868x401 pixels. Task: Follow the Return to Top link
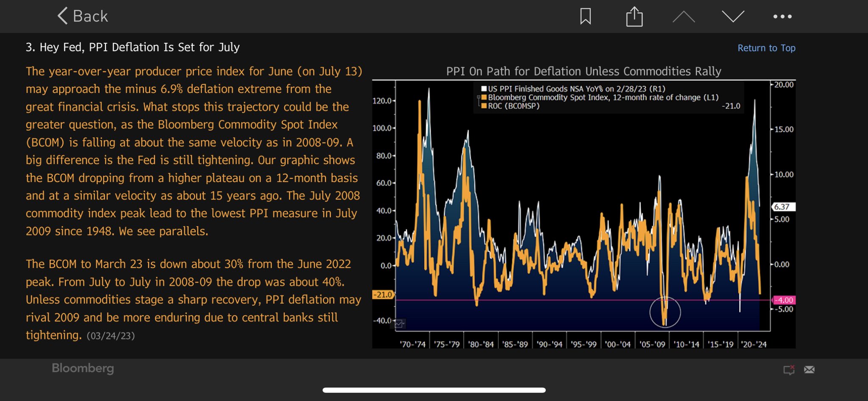click(x=766, y=48)
